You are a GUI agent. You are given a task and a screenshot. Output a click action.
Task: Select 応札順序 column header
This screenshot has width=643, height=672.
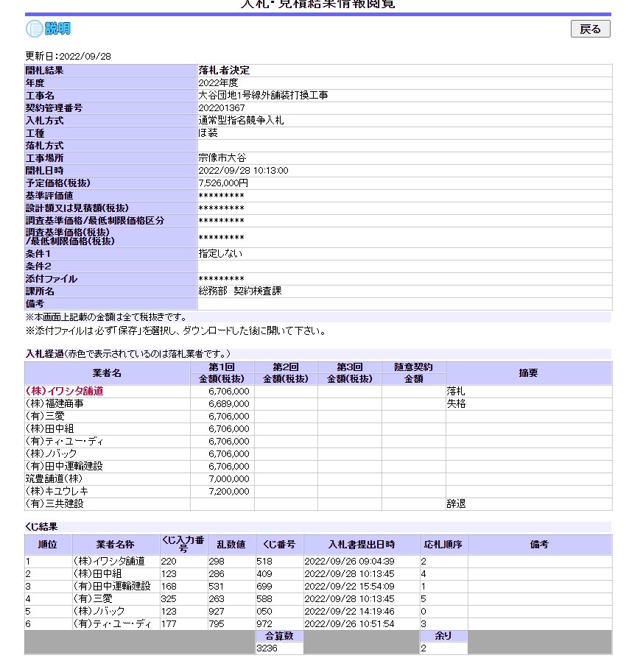[x=443, y=545]
